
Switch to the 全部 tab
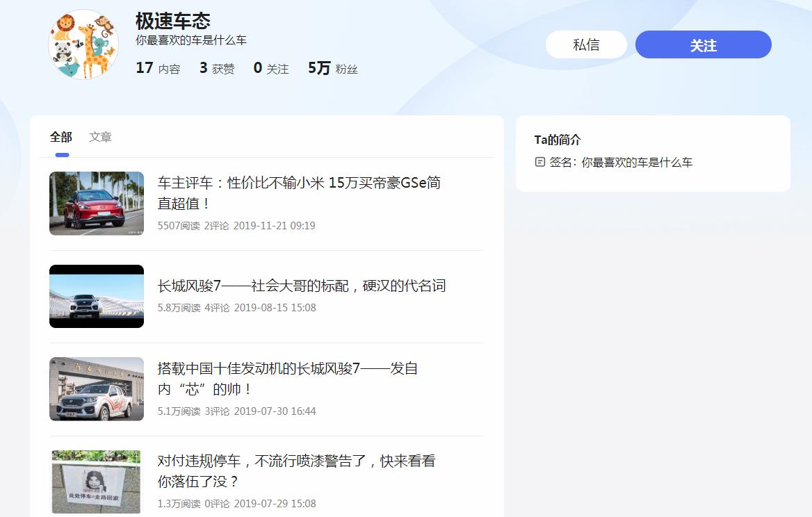[x=61, y=137]
